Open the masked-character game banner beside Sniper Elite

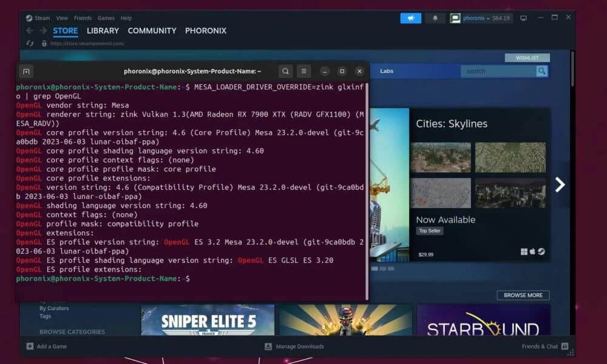click(346, 320)
